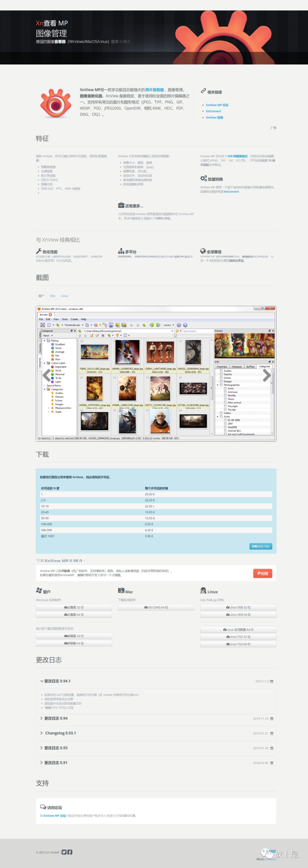Click the left arrow on the screenshot carousel
Image resolution: width=308 pixels, height=868 pixels.
[x=46, y=375]
